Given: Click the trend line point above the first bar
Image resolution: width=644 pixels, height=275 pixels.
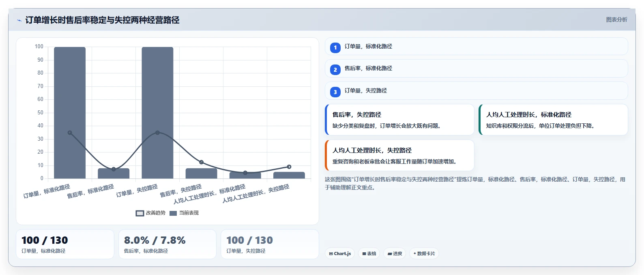Looking at the screenshot, I should 70,133.
